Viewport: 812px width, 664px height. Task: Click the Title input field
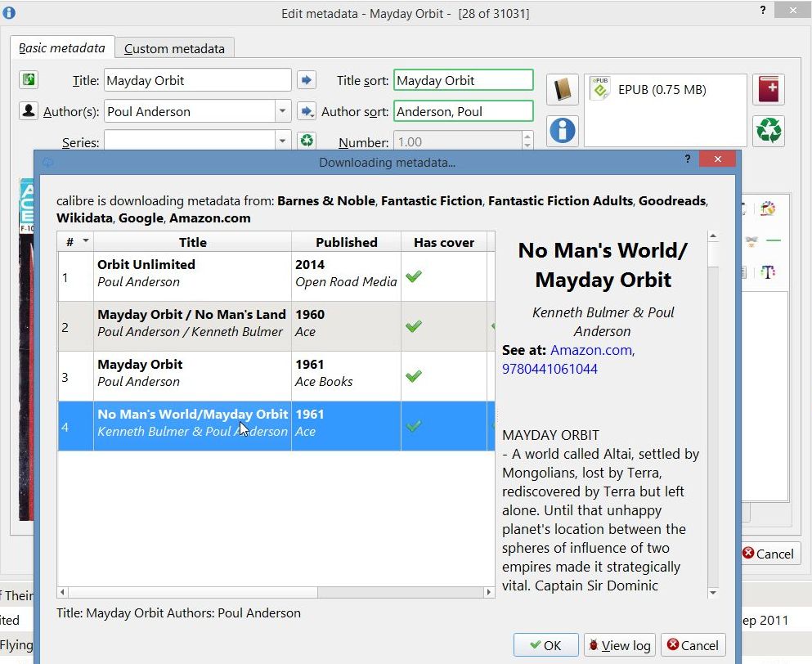(197, 80)
